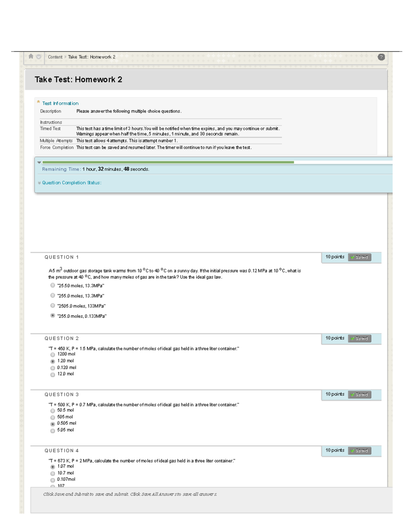
Task: Click "Remaining Time" label
Action: click(61, 169)
